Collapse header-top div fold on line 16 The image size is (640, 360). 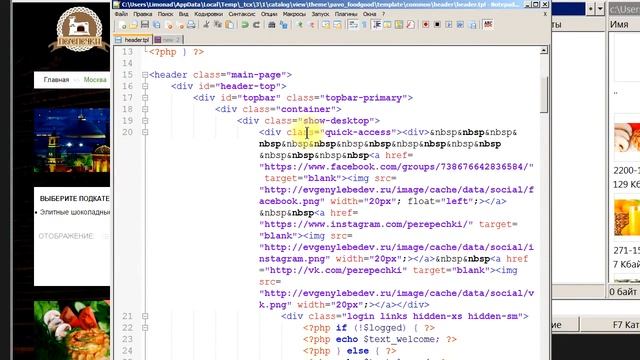coord(145,87)
